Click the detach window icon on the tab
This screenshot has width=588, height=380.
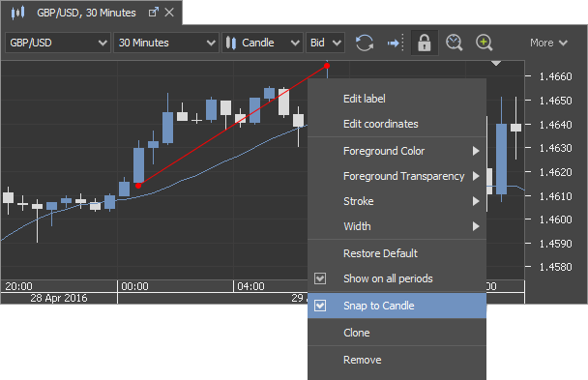(x=154, y=13)
